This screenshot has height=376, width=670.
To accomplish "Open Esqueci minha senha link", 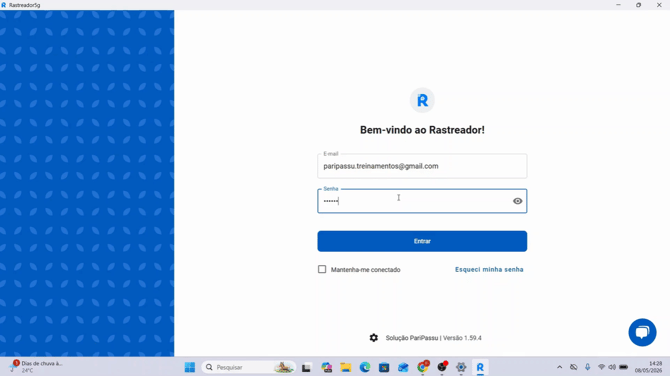I will 489,270.
